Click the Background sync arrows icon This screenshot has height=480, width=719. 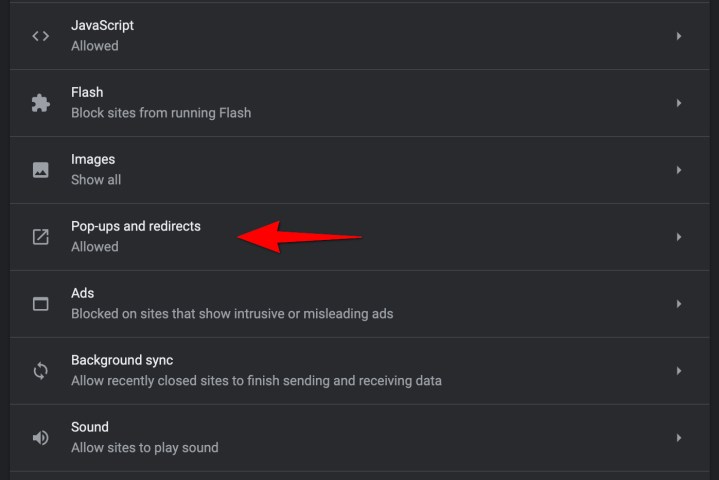(x=40, y=371)
